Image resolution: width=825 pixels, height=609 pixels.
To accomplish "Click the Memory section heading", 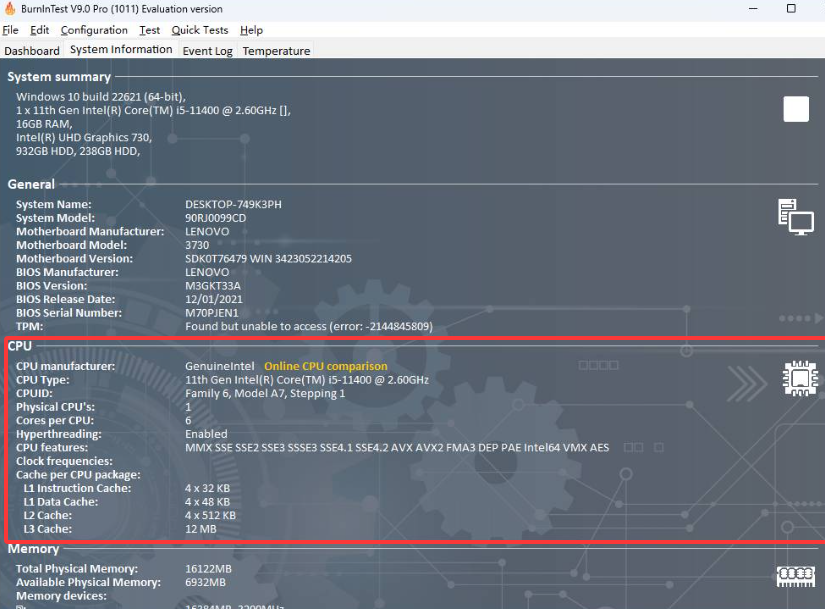I will (x=33, y=549).
